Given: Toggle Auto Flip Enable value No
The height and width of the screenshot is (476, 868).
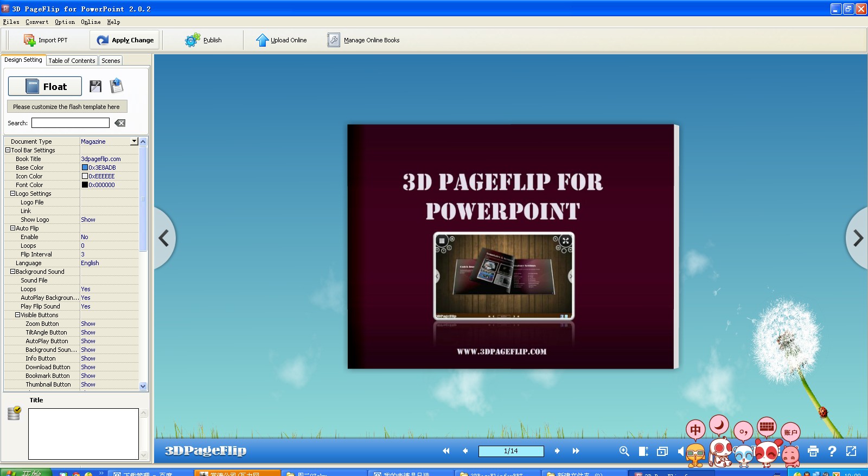Looking at the screenshot, I should click(85, 237).
